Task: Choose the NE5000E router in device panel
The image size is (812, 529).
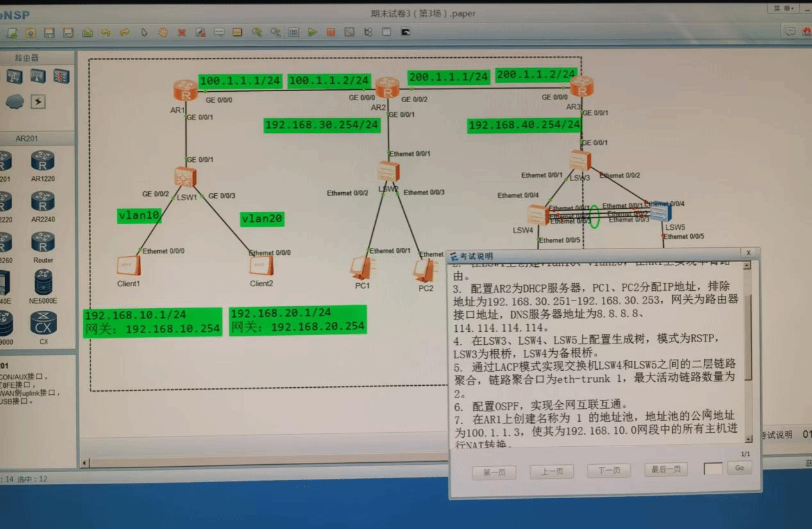Action: click(44, 282)
